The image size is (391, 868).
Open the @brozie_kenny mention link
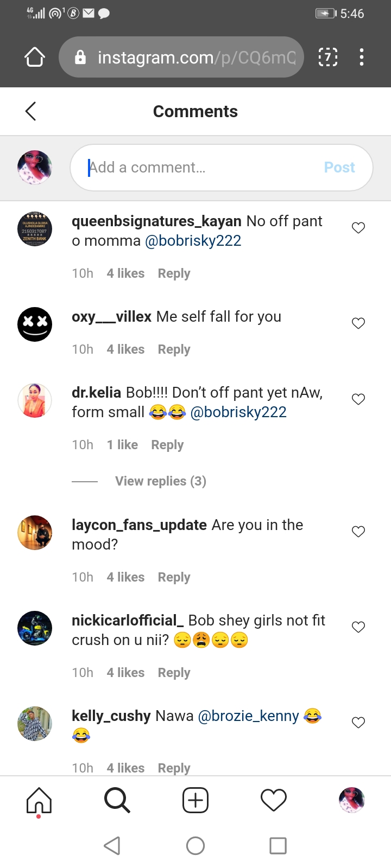coord(249,716)
